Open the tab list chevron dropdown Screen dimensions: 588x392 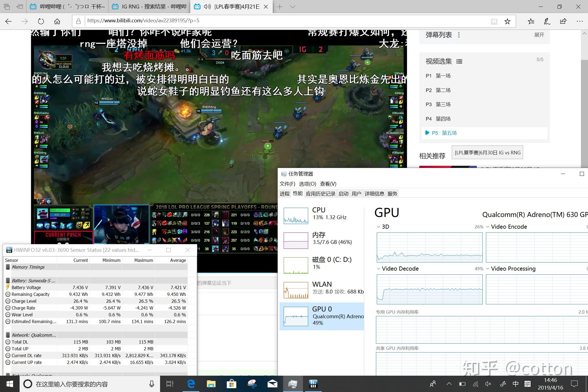click(x=293, y=7)
